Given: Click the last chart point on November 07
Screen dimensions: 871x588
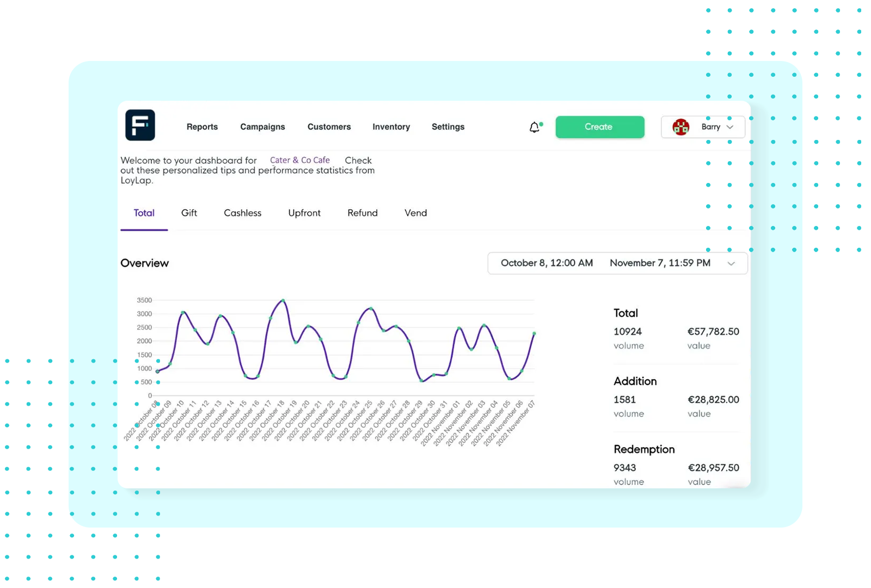Looking at the screenshot, I should point(535,333).
